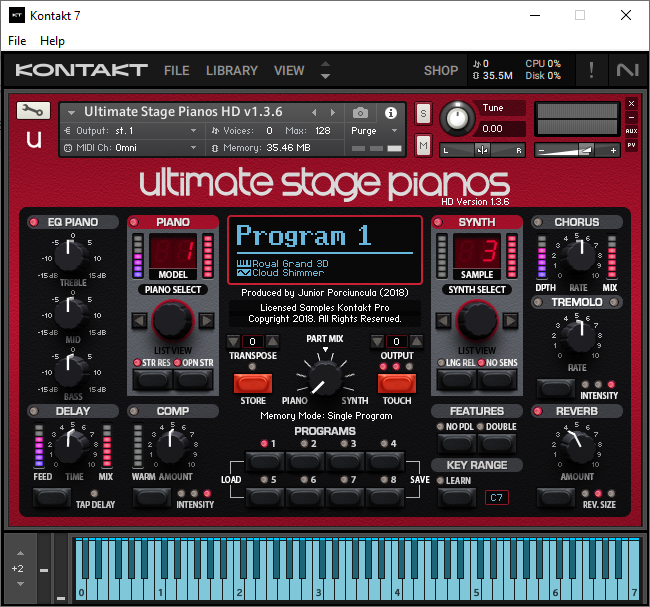Image resolution: width=650 pixels, height=607 pixels.
Task: Click the TAP DELAY button
Action: coord(52,497)
